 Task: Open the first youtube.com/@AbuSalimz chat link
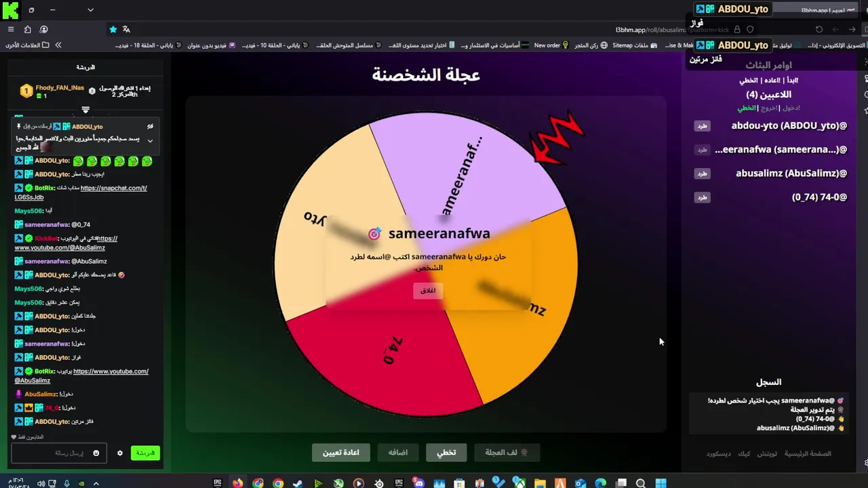[66, 243]
